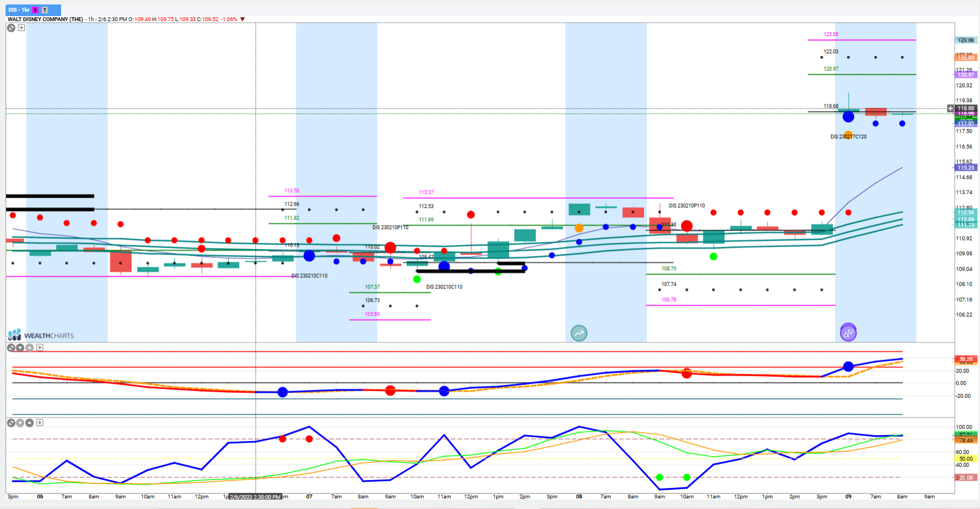Click hide icon in bottom stochastic pane
The image size is (980, 509).
[x=11, y=423]
